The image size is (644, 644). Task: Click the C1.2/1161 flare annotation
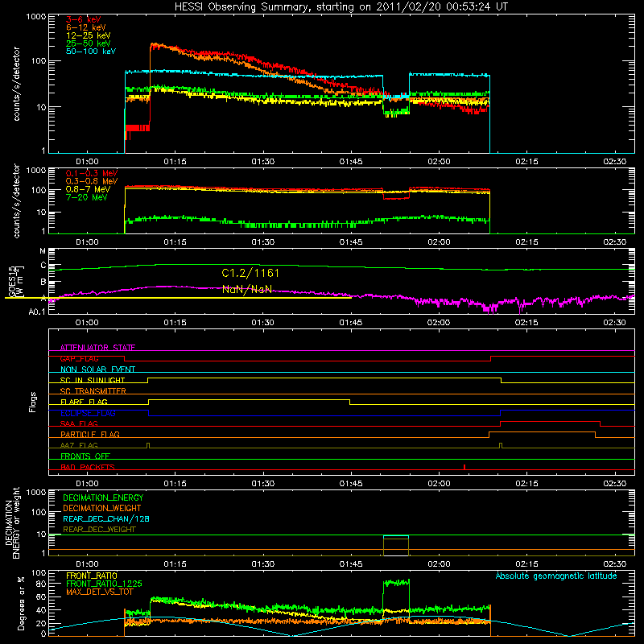point(250,273)
